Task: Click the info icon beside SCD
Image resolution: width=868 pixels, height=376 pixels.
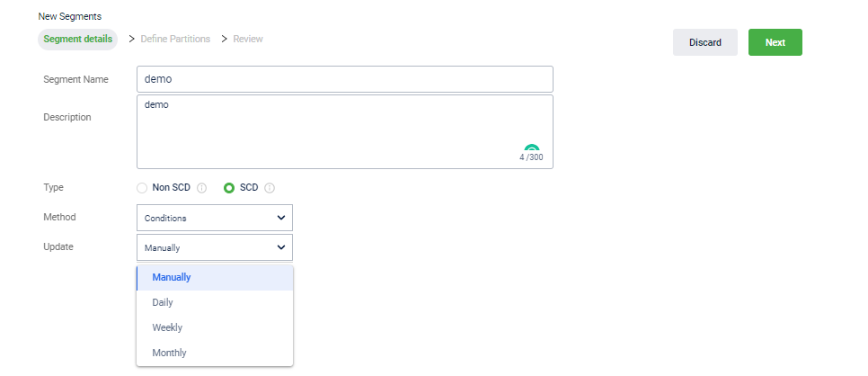Action: pos(270,188)
